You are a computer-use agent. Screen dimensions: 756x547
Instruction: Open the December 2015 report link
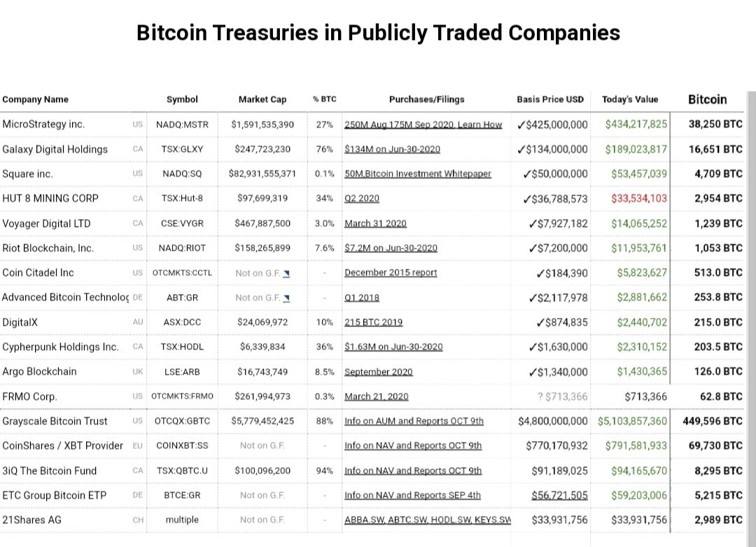point(391,272)
